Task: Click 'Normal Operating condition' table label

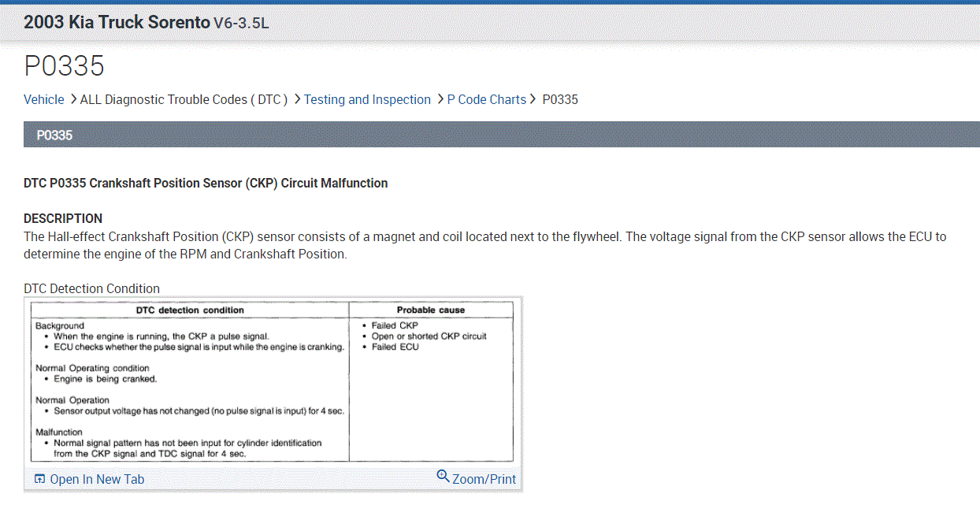Action: point(92,368)
